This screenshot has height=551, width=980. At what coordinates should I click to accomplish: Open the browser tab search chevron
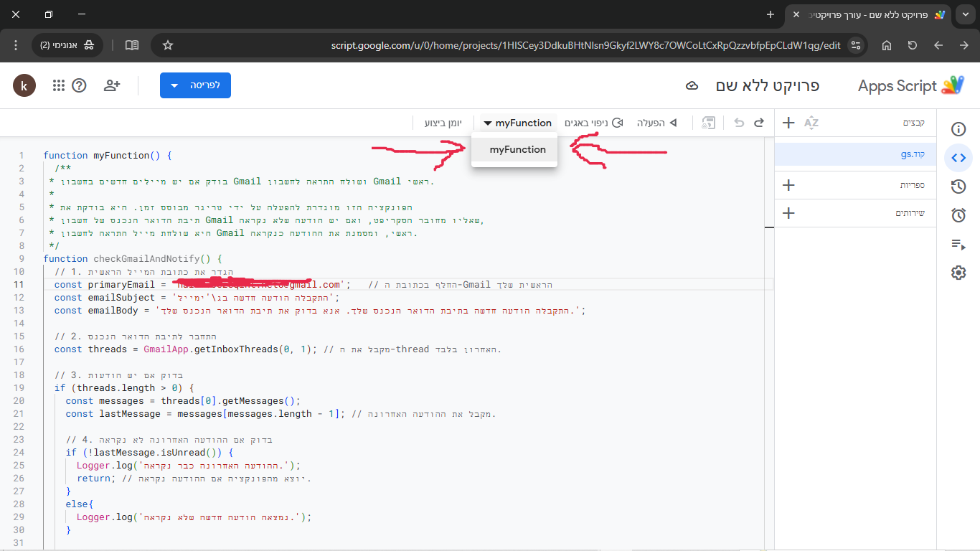(965, 14)
